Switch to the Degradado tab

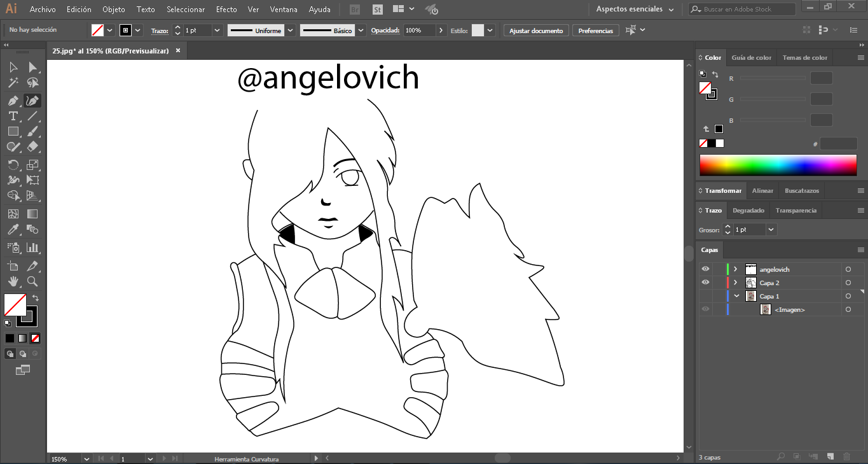pos(748,210)
